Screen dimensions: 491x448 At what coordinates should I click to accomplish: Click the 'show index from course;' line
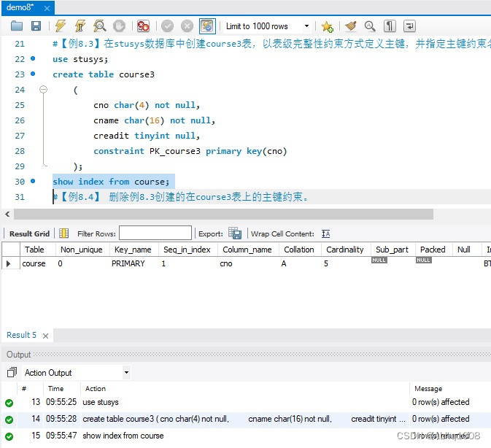(x=111, y=182)
